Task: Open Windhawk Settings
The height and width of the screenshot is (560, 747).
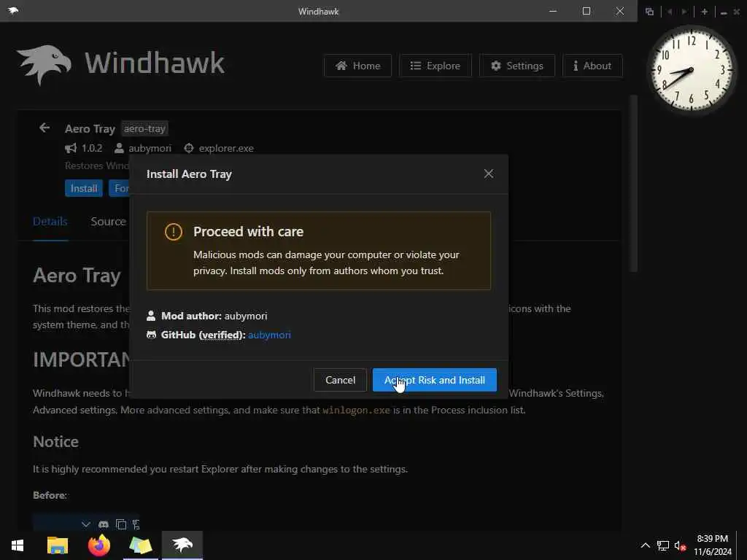Action: (x=517, y=66)
